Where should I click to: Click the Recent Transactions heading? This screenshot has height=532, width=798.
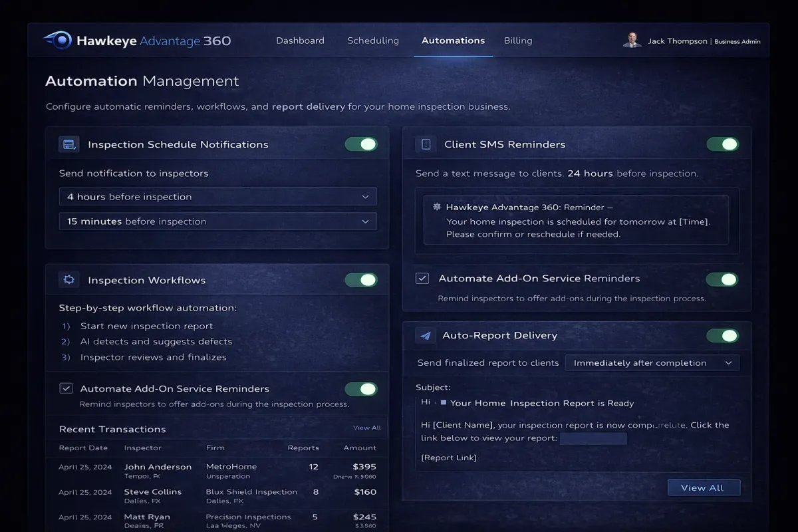[112, 429]
